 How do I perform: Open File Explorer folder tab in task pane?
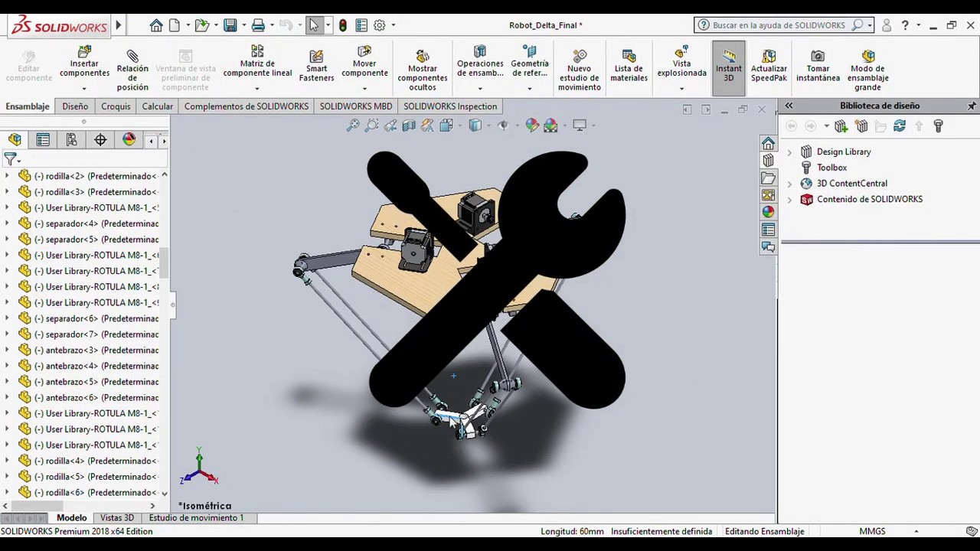pos(768,178)
